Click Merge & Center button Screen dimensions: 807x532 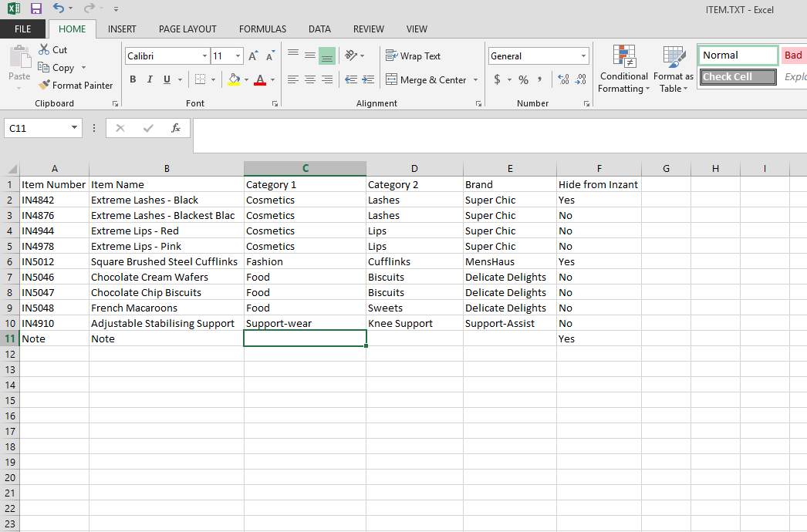point(426,79)
